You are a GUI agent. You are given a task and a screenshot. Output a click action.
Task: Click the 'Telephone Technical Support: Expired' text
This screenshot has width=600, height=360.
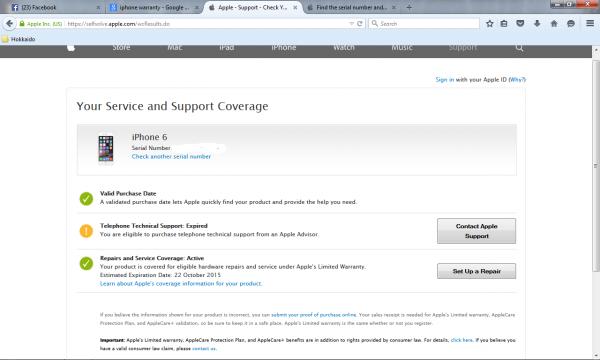tap(154, 226)
